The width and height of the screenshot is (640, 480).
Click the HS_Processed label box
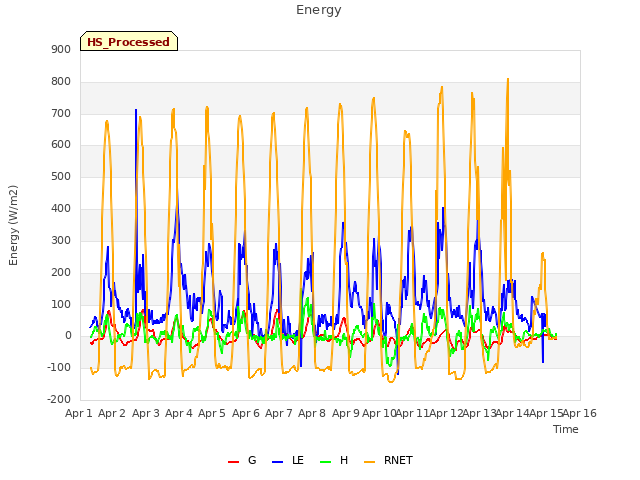point(129,41)
